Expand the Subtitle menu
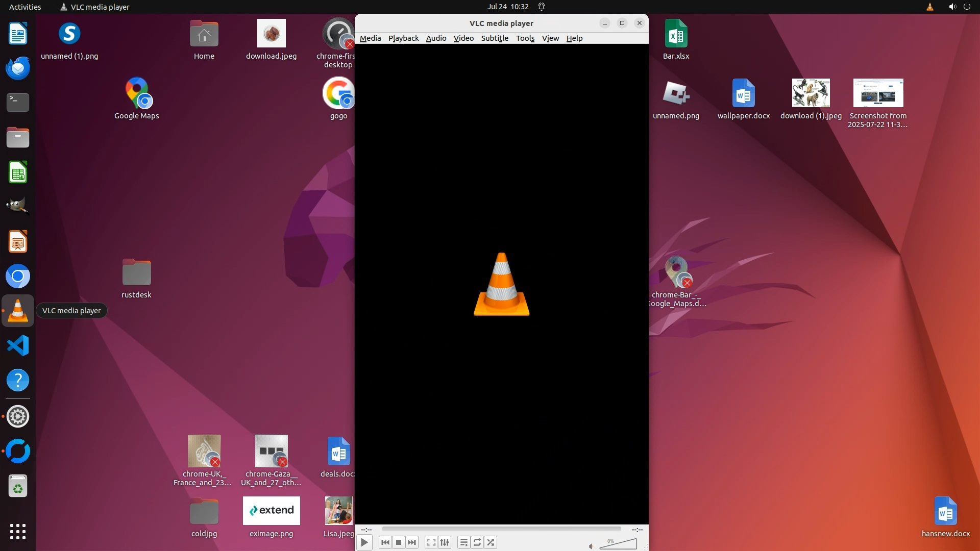The height and width of the screenshot is (551, 980). tap(495, 38)
